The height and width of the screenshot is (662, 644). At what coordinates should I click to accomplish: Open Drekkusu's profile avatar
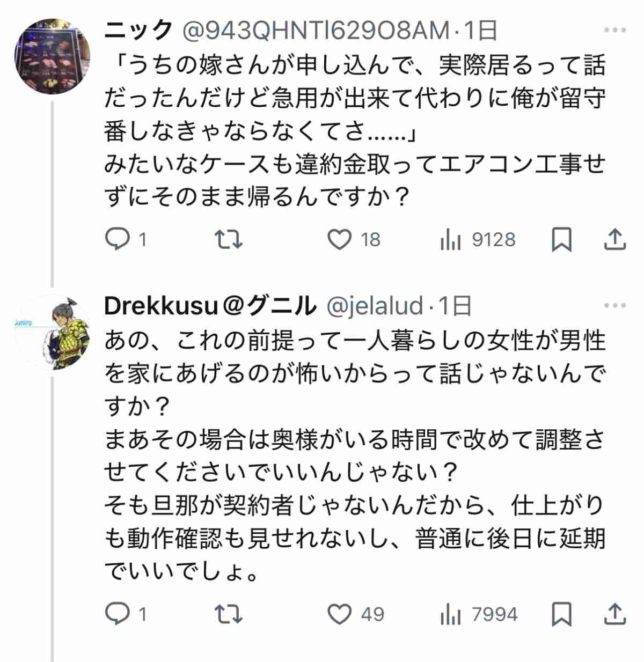click(52, 333)
